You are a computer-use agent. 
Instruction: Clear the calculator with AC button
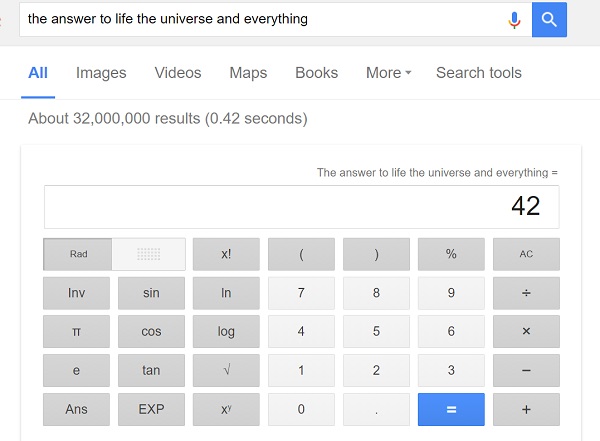click(526, 254)
